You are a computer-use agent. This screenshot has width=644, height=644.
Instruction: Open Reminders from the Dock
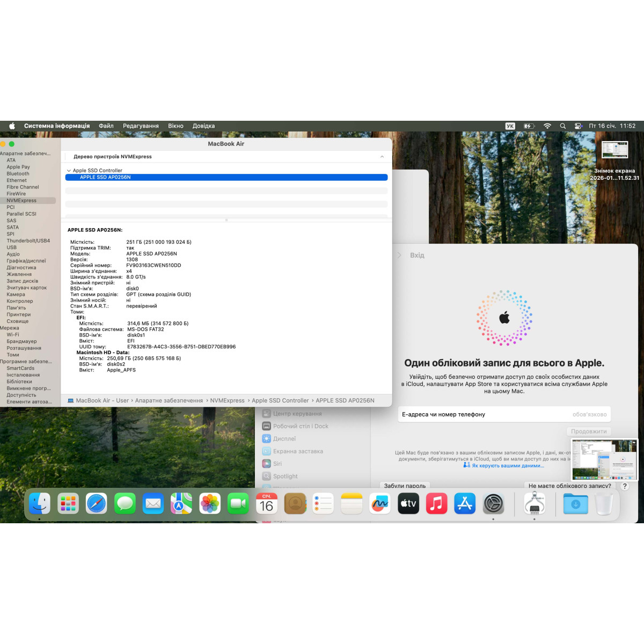tap(323, 503)
